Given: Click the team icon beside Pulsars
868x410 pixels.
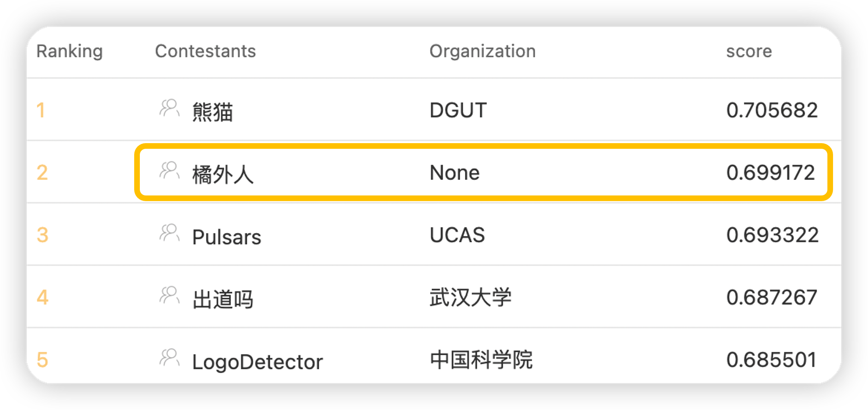Looking at the screenshot, I should tap(170, 233).
